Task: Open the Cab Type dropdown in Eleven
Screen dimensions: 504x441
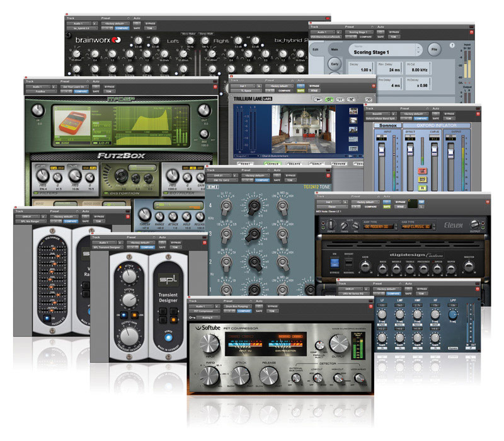Action: pyautogui.click(x=417, y=227)
